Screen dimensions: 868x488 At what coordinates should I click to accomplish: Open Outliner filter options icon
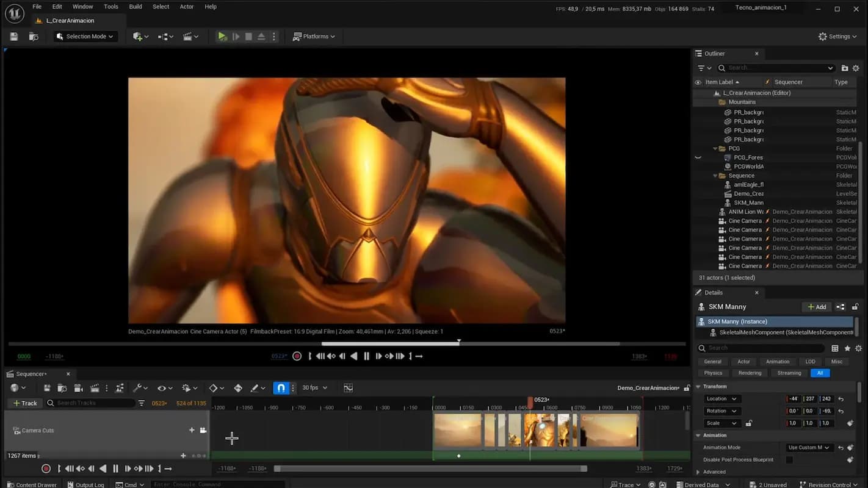coord(704,68)
